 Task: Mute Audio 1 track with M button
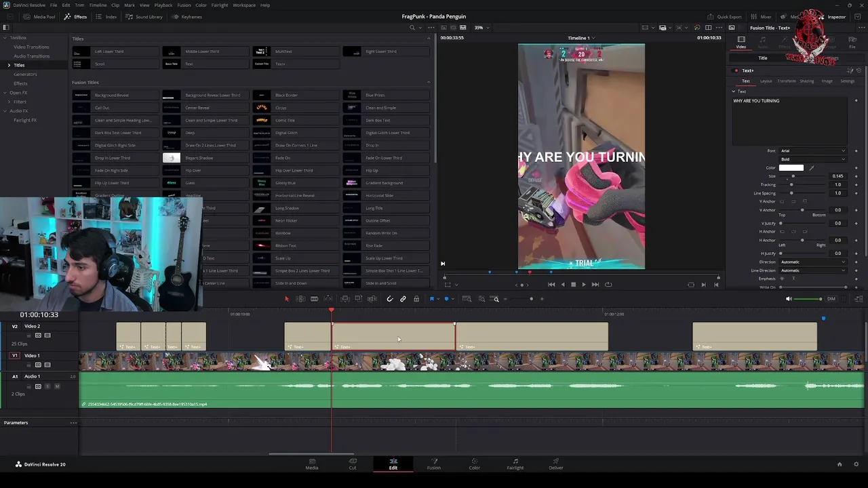(57, 386)
